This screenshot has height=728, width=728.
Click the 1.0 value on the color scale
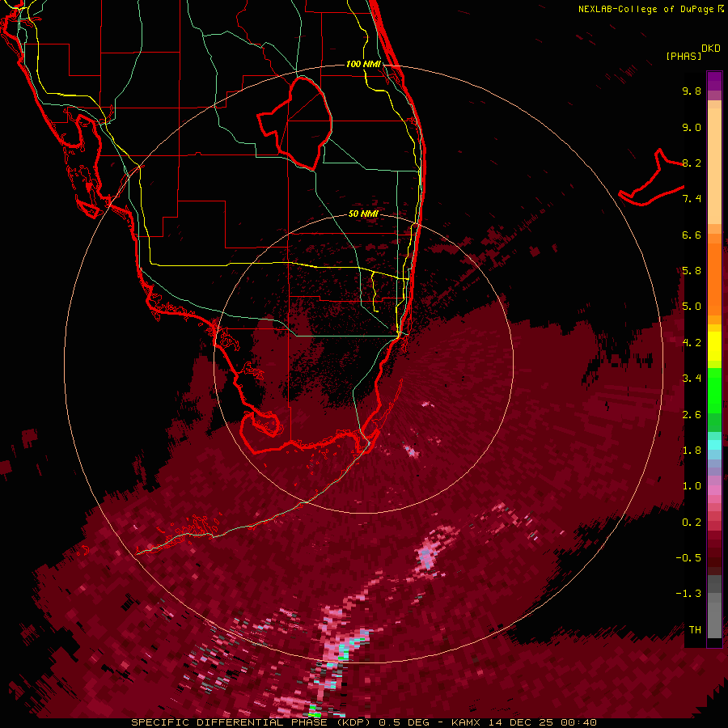[x=692, y=486]
